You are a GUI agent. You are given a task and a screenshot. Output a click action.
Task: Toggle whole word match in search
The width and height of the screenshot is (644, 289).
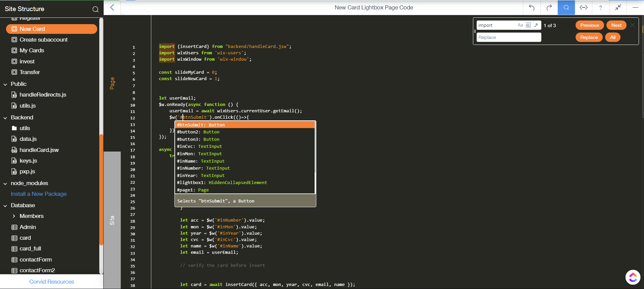coord(528,25)
